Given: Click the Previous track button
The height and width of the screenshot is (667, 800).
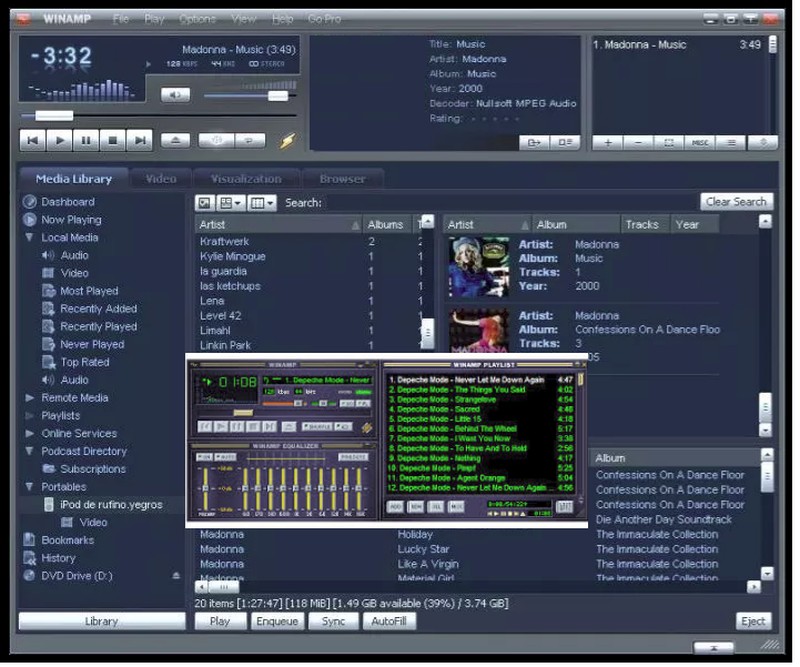Looking at the screenshot, I should [x=32, y=141].
